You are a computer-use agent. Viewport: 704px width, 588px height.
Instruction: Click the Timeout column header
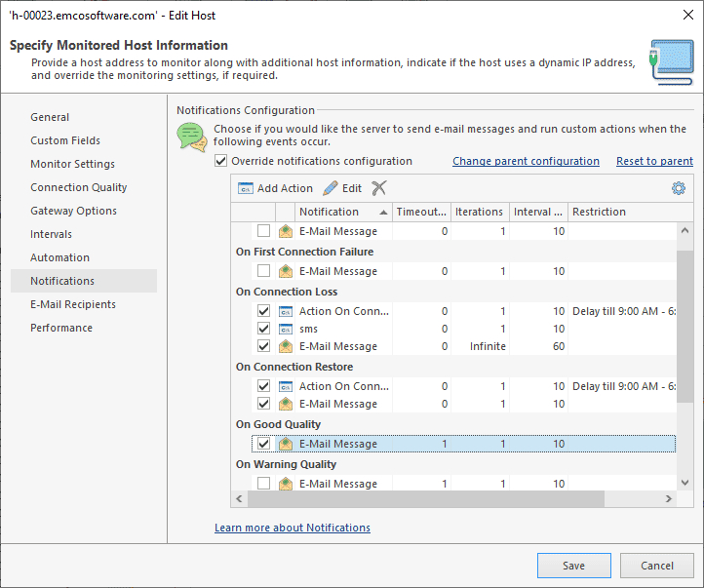point(421,212)
